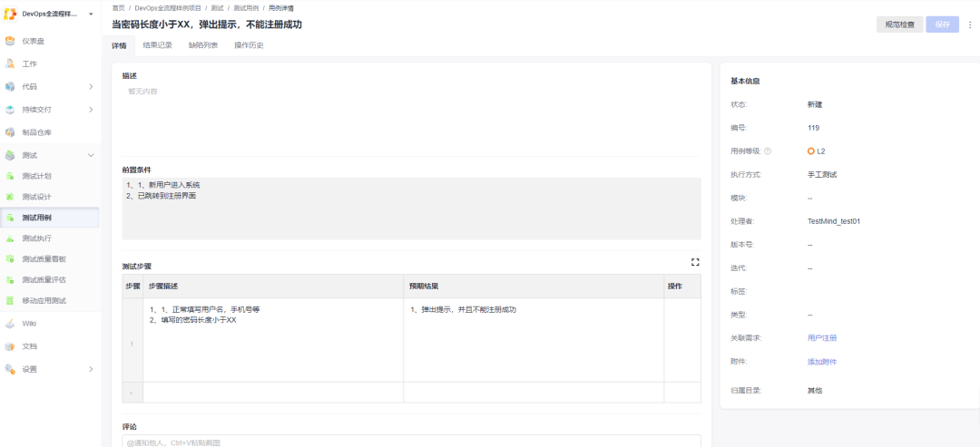Click the DevOps project logo icon
980x447 pixels.
(10, 14)
